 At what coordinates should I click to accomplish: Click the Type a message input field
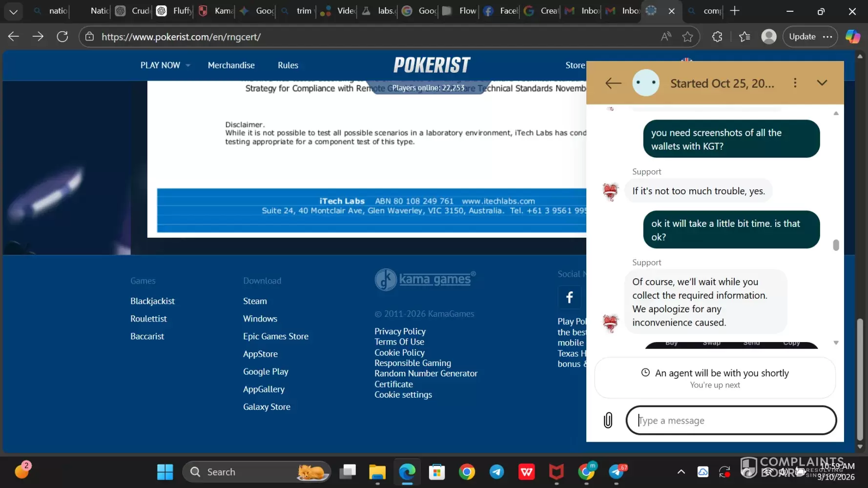tap(731, 420)
